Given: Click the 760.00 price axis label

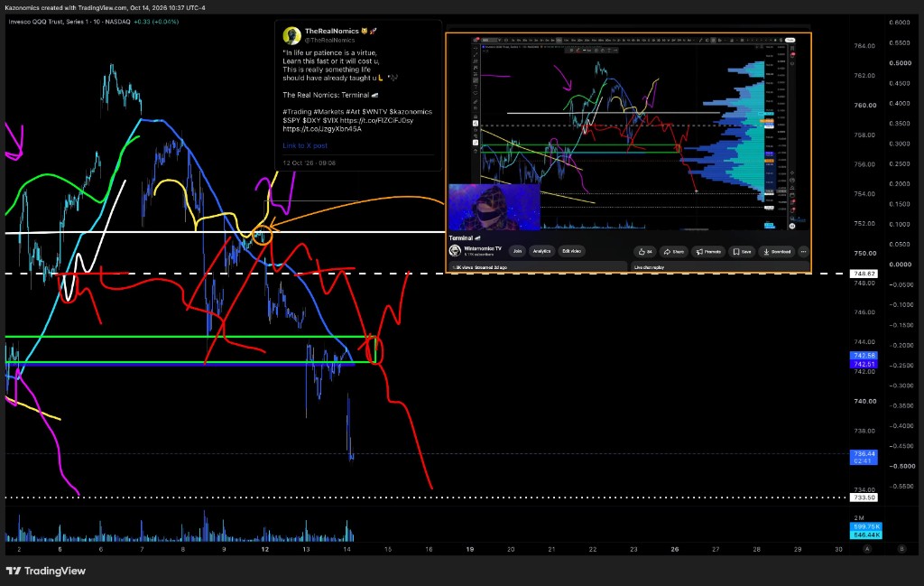Looking at the screenshot, I should [x=864, y=106].
